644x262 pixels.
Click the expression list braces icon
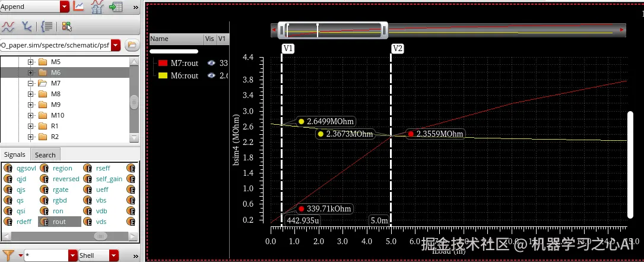click(46, 27)
